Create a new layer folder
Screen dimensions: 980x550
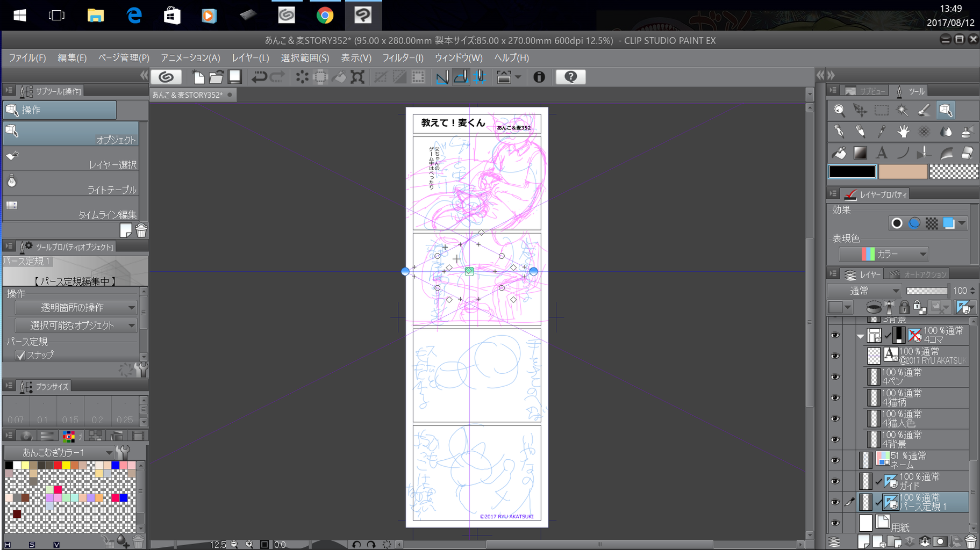894,541
